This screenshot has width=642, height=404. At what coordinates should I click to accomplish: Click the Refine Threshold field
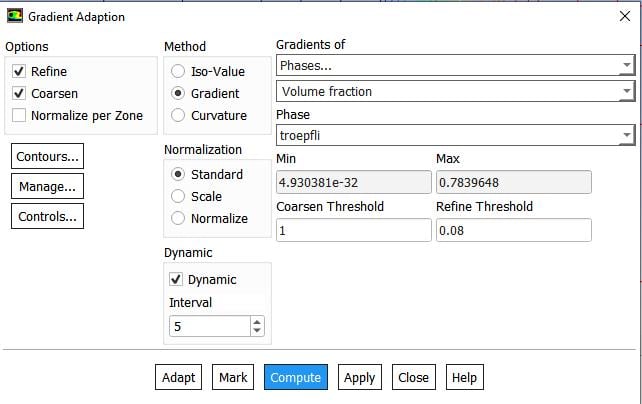click(513, 230)
